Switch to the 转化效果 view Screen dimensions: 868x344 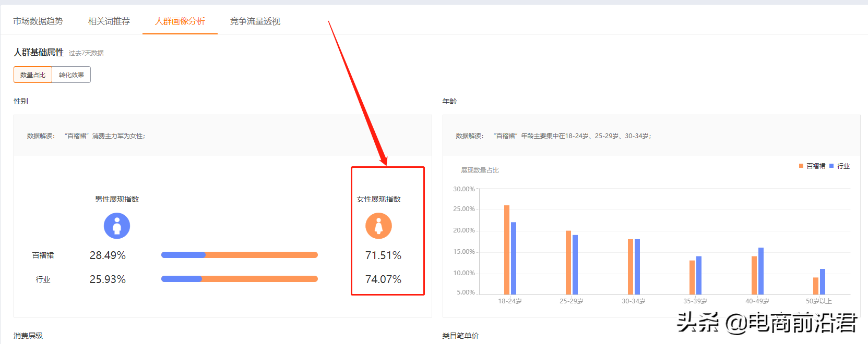click(72, 75)
